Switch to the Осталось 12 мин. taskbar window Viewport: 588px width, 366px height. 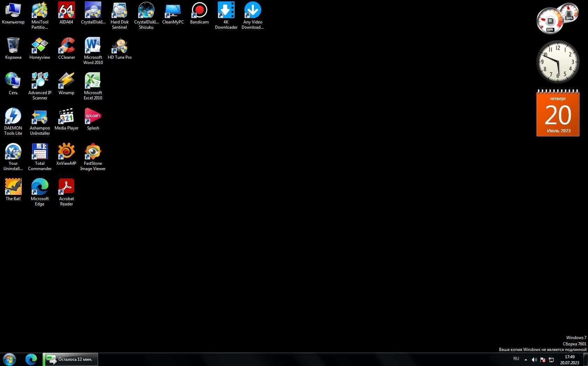(70, 359)
